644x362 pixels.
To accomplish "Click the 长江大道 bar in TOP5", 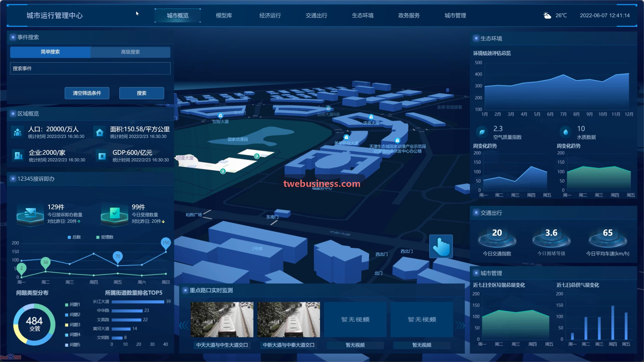I will click(x=138, y=302).
